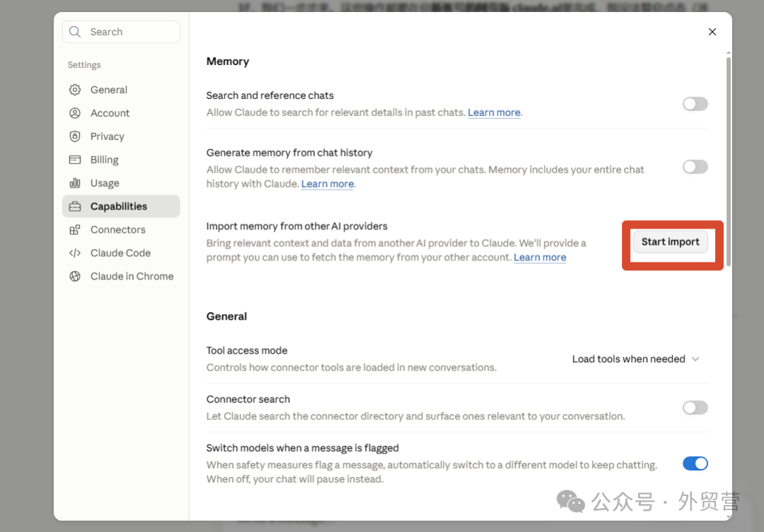Open Billing settings section
The height and width of the screenshot is (532, 764).
click(121, 160)
